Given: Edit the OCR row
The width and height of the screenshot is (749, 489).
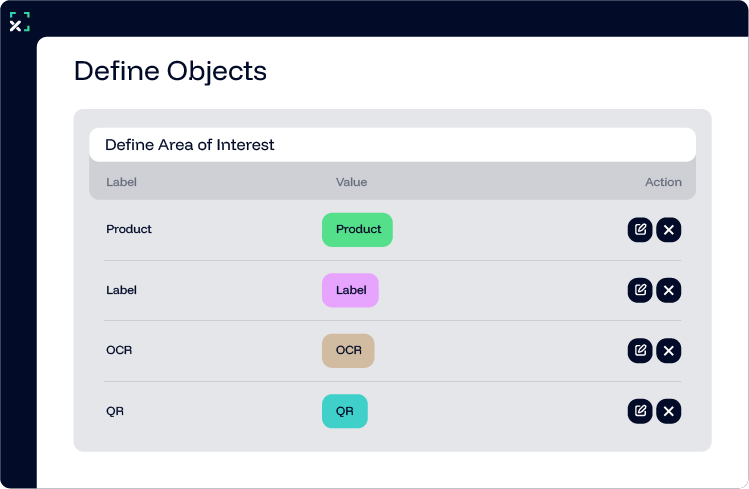Looking at the screenshot, I should 640,351.
